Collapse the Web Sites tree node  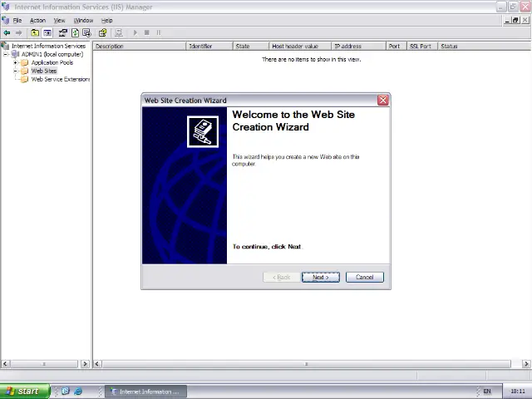pos(15,71)
